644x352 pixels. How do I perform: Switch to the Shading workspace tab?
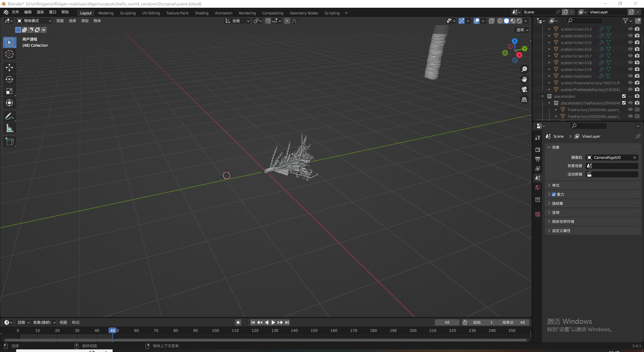(x=202, y=13)
